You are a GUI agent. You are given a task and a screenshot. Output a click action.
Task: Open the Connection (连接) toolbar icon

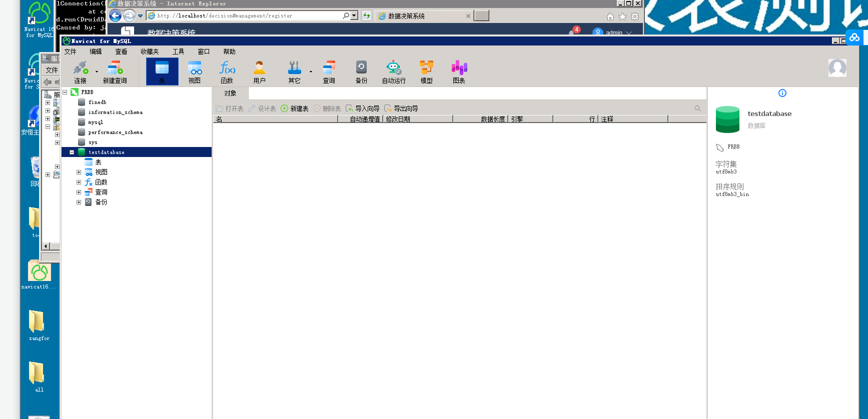point(80,71)
